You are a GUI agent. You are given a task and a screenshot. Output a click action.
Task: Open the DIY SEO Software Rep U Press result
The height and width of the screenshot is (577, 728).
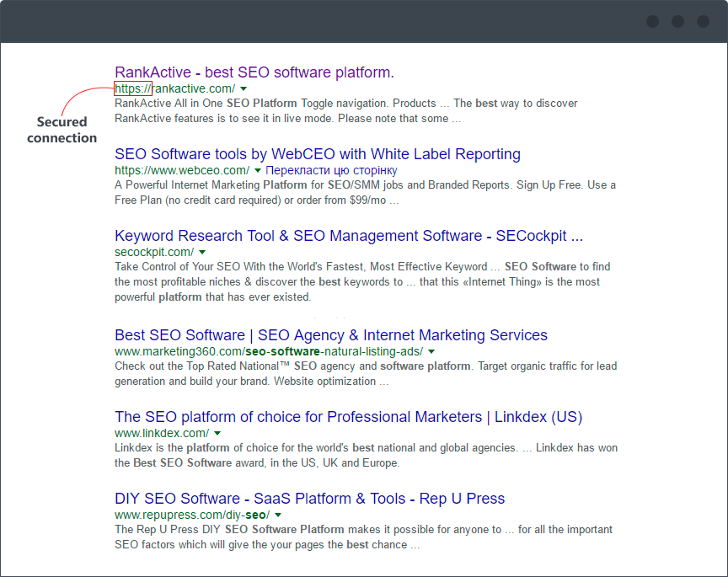(x=310, y=499)
